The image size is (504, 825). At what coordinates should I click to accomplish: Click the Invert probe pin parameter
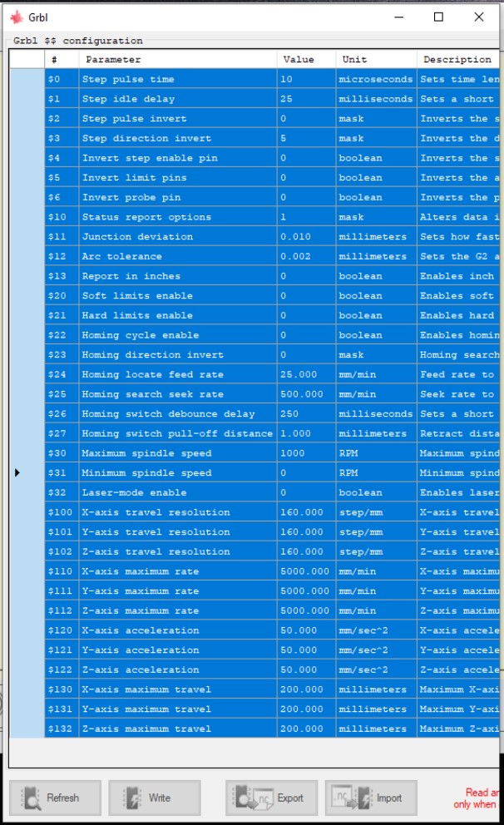[178, 197]
